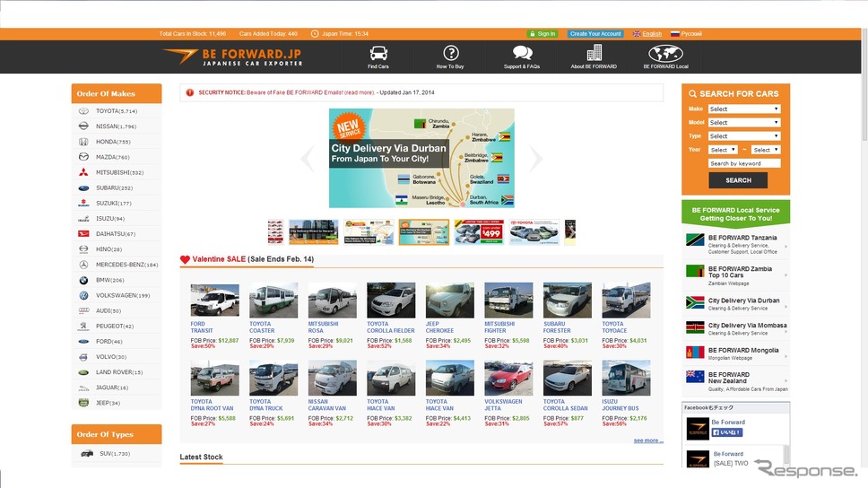The image size is (868, 488).
Task: Click the Honda logo in makes list
Action: 83,142
